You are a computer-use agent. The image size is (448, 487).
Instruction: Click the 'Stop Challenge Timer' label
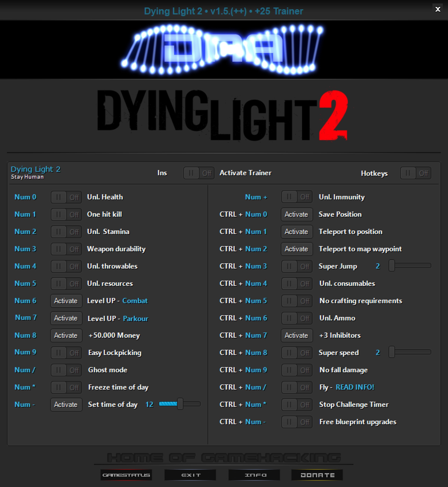click(x=354, y=405)
